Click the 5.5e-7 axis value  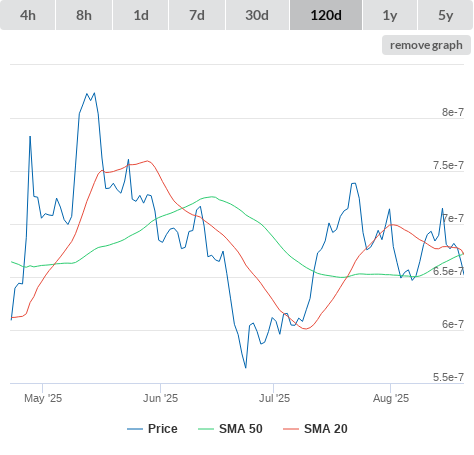(448, 377)
